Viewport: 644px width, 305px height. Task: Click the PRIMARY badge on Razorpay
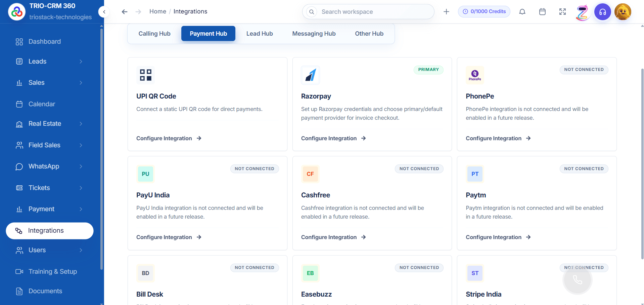(x=428, y=70)
